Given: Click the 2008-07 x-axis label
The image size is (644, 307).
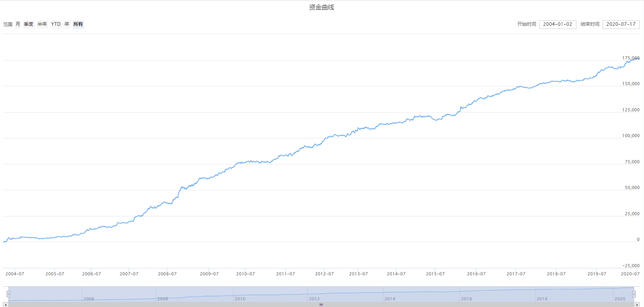Looking at the screenshot, I should coord(167,274).
